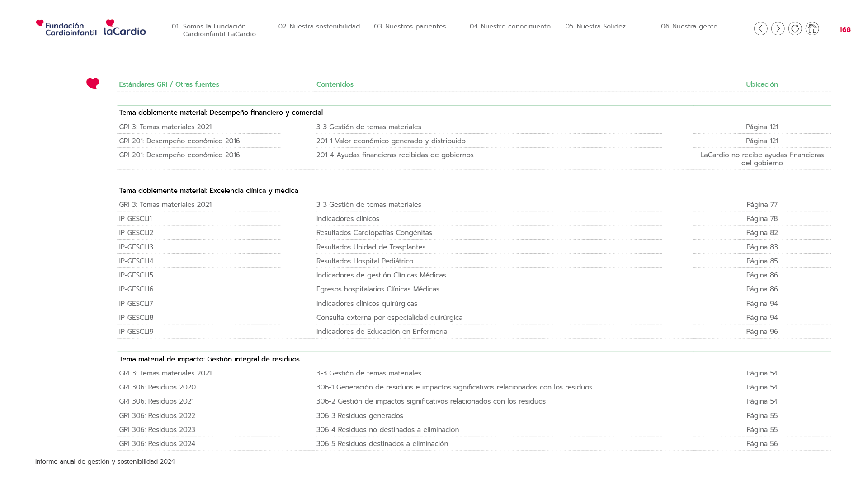Click 'Página 56' location

click(x=762, y=444)
